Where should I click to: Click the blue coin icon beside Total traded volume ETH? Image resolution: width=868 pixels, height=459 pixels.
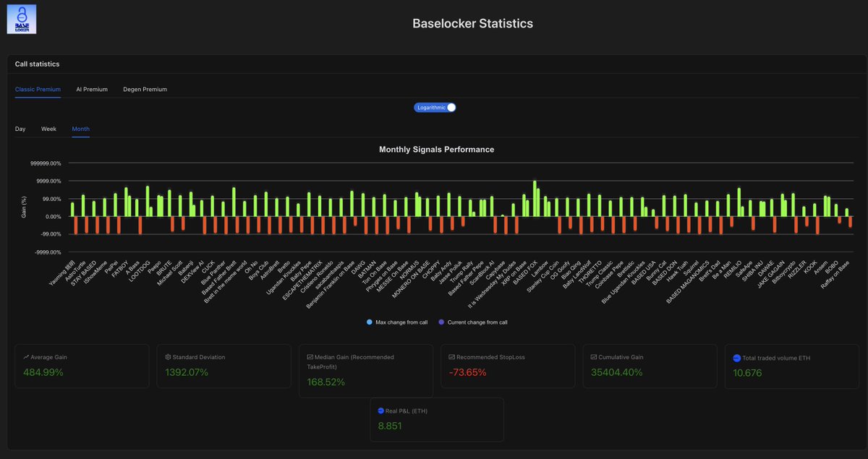(x=737, y=358)
